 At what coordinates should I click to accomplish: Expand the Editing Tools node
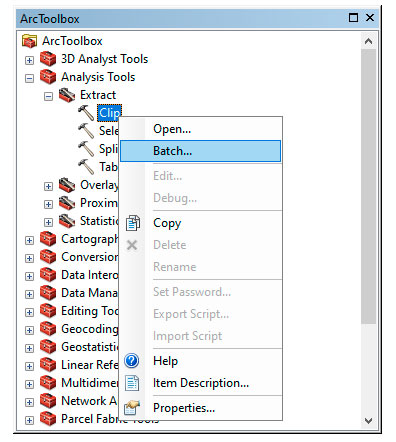point(29,312)
